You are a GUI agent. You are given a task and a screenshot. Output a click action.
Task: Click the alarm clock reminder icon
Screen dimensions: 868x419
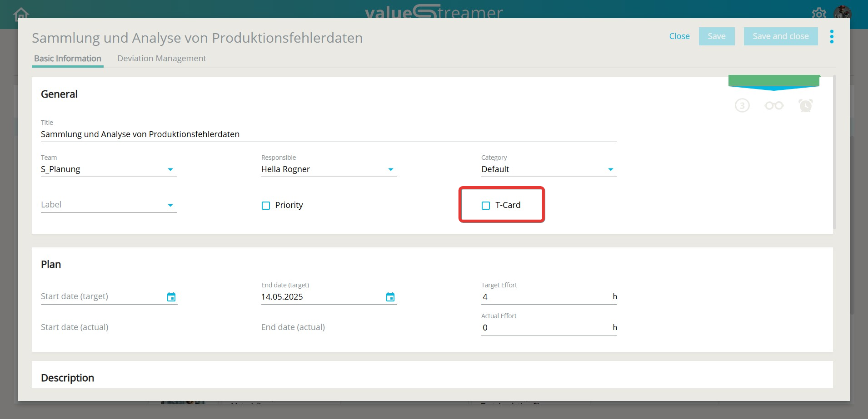(x=806, y=106)
